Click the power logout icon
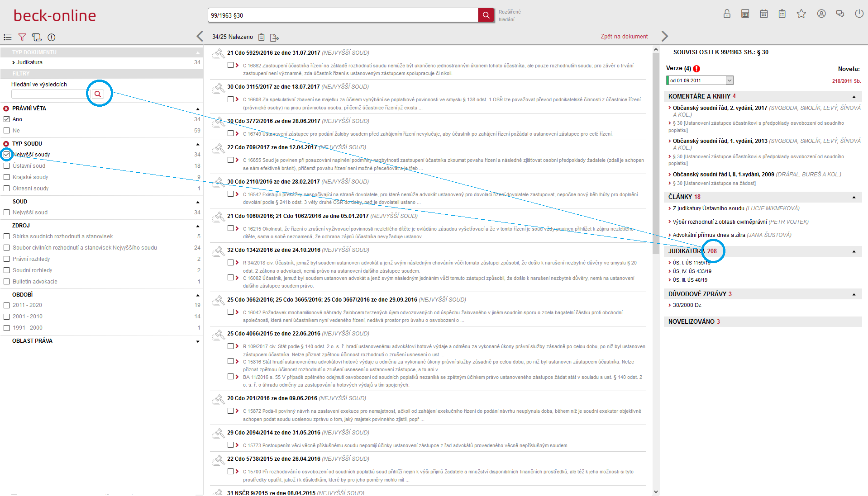 [858, 14]
